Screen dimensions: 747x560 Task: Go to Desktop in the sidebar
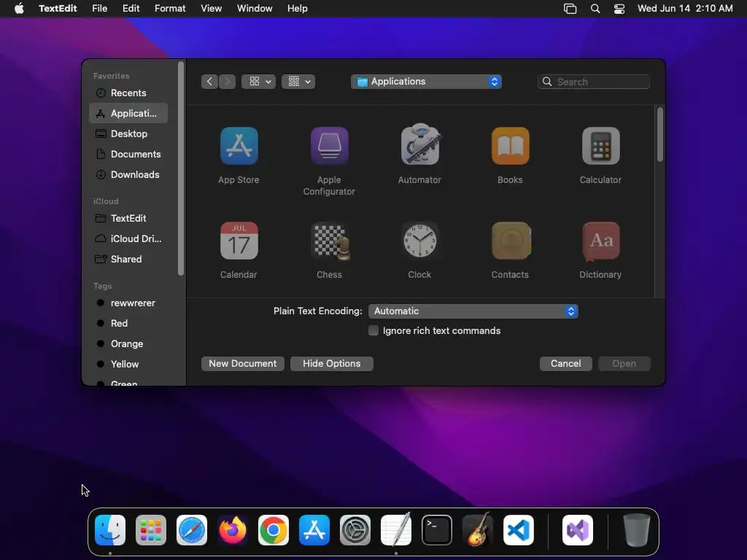(x=128, y=134)
